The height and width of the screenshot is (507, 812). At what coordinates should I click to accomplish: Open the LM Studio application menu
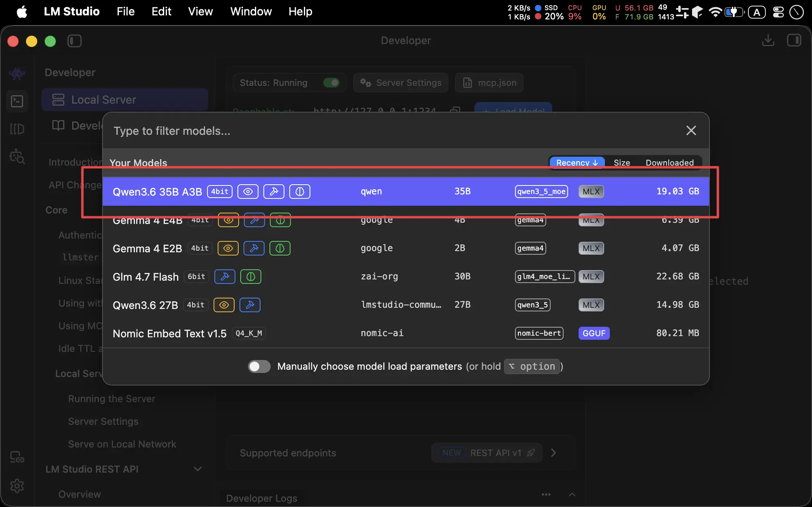coord(72,11)
